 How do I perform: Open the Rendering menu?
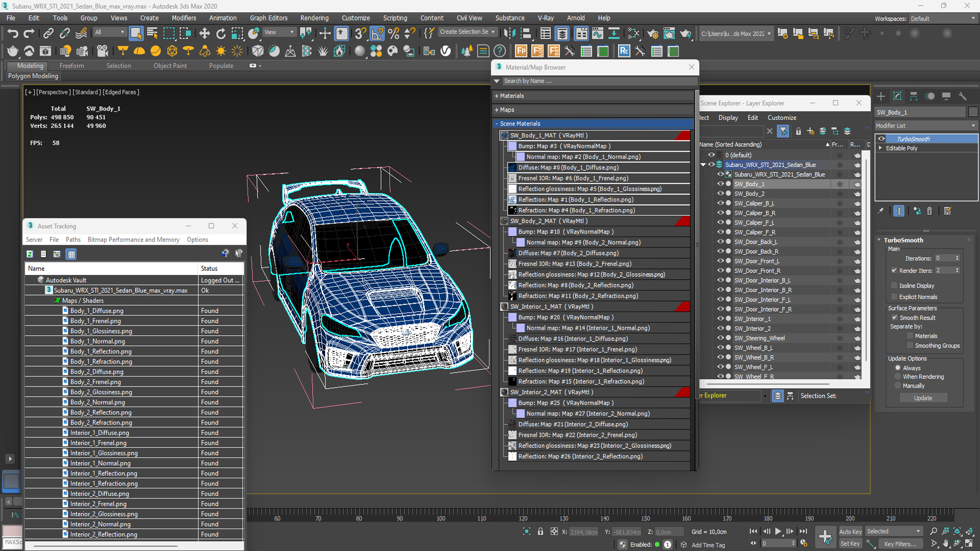(314, 18)
